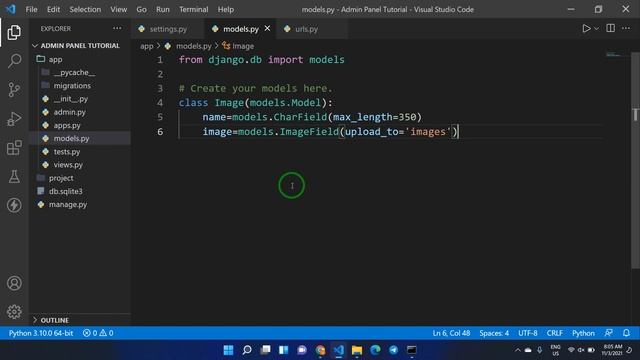Open the Testing flask view

[14, 176]
